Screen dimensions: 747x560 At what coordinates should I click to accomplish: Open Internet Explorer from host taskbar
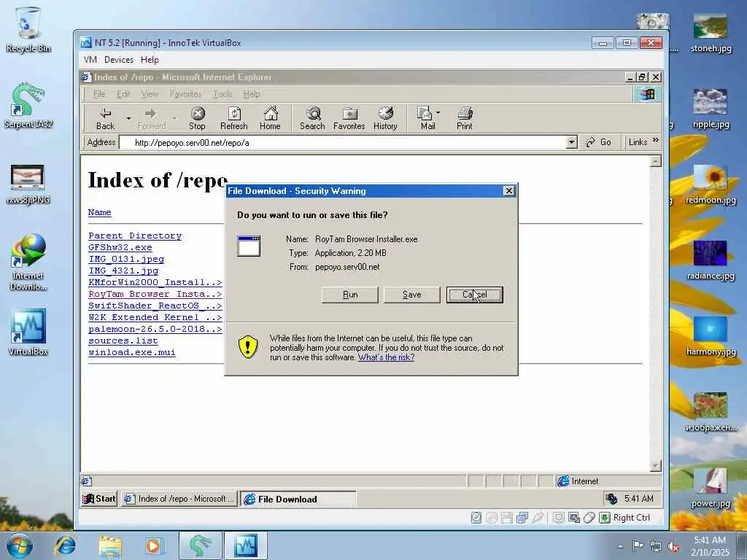click(65, 545)
